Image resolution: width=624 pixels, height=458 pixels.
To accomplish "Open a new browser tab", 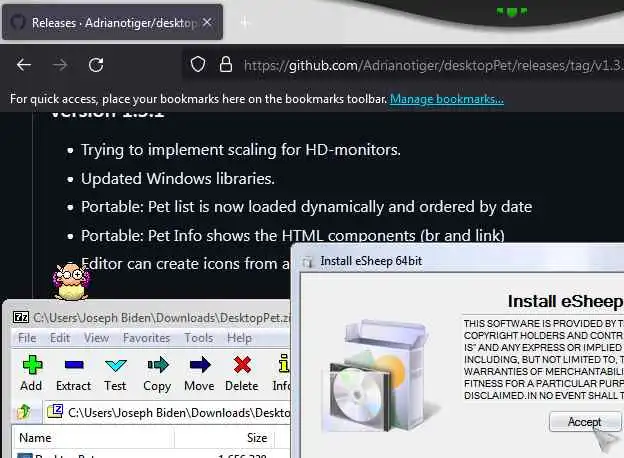I will tap(245, 22).
